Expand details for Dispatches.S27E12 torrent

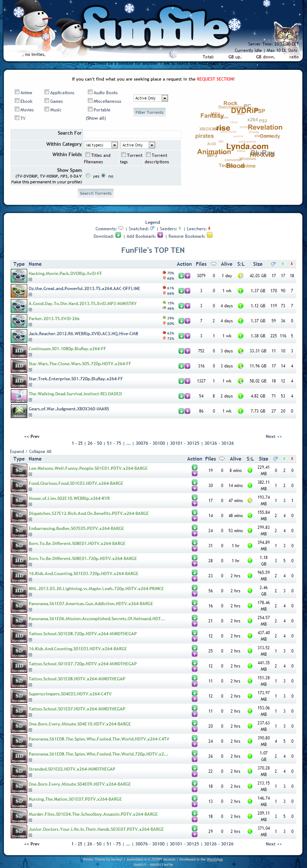(x=30, y=520)
